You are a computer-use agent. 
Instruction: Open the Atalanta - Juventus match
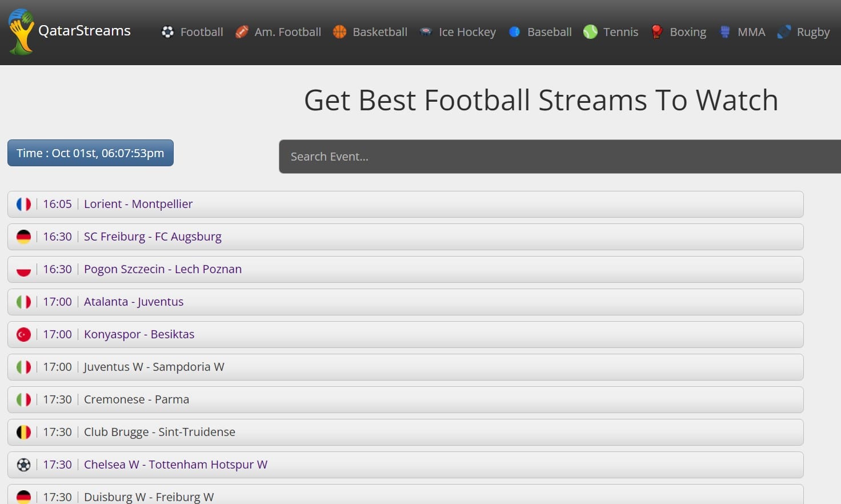(x=134, y=302)
